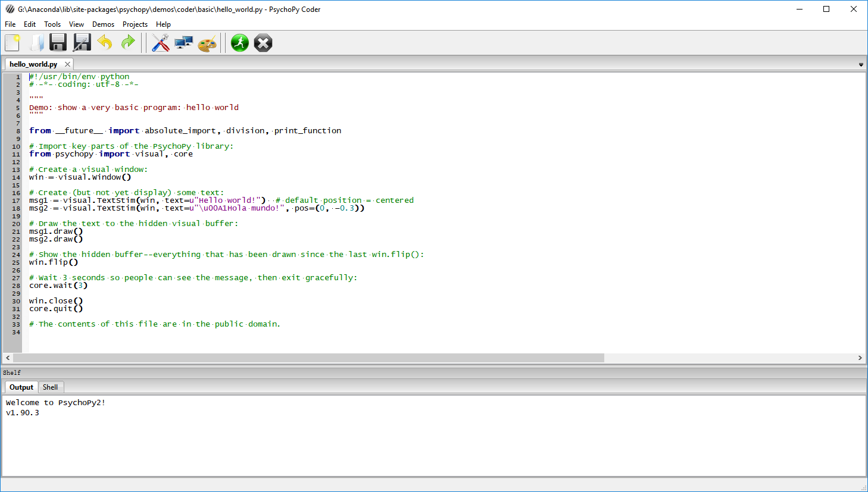Open the Edit menu
Image resolution: width=868 pixels, height=492 pixels.
pyautogui.click(x=30, y=24)
